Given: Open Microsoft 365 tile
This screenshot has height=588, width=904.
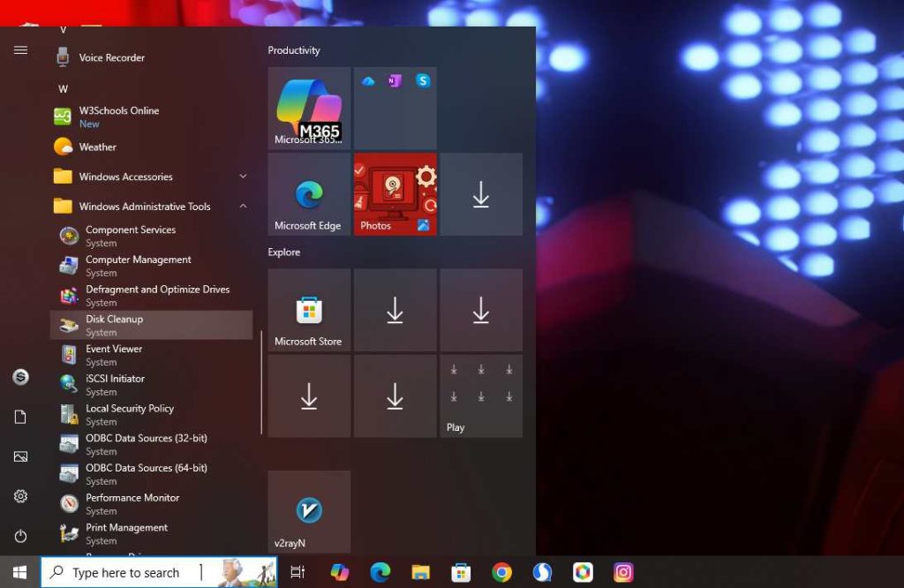Looking at the screenshot, I should (x=309, y=109).
